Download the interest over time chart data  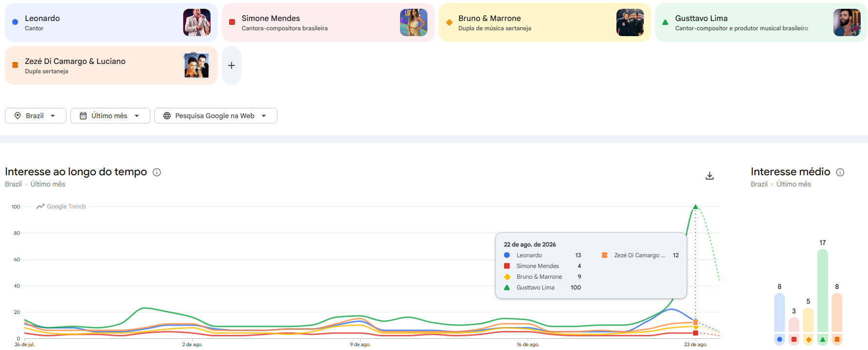(710, 176)
